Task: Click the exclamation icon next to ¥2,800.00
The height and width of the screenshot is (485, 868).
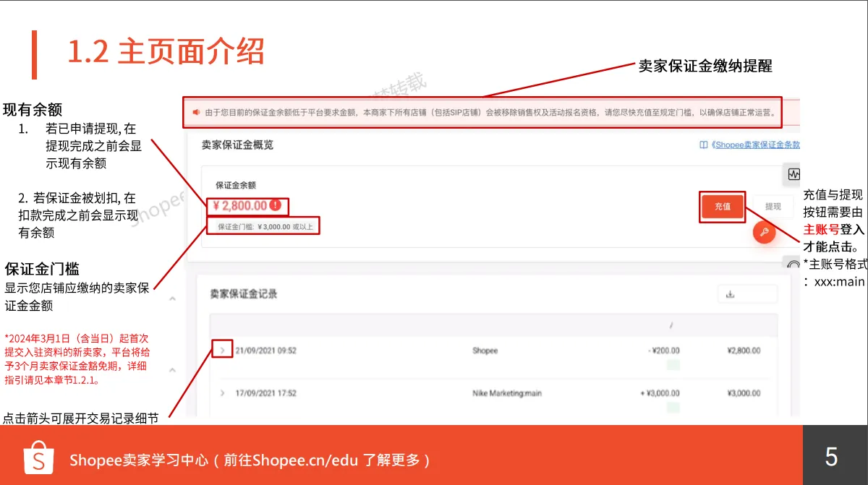Action: point(274,206)
